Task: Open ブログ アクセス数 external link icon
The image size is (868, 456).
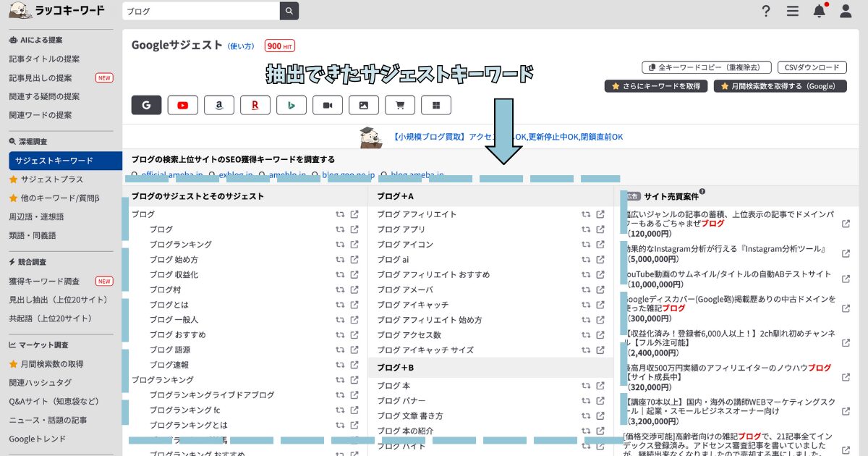Action: (600, 335)
